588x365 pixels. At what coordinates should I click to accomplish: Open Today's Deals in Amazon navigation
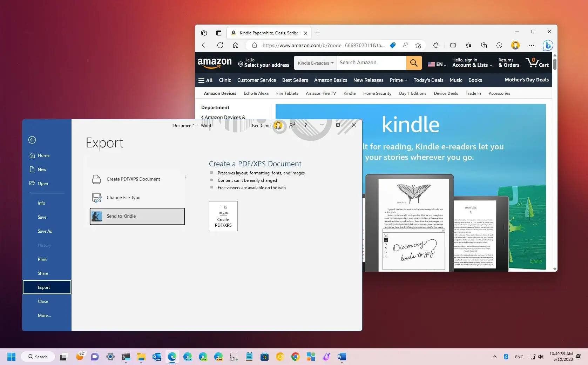coord(428,80)
